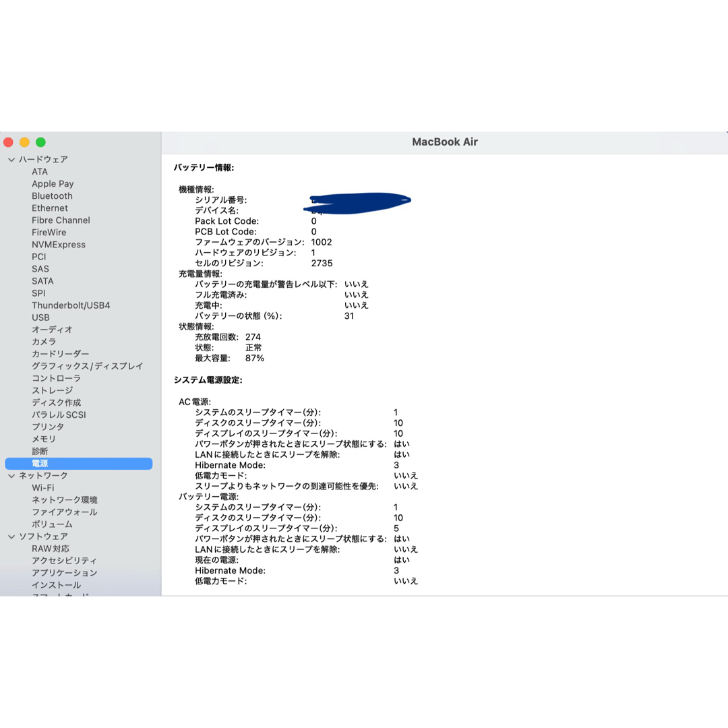
Task: Click the highlighted 電源 sidebar item
Action: pos(78,463)
